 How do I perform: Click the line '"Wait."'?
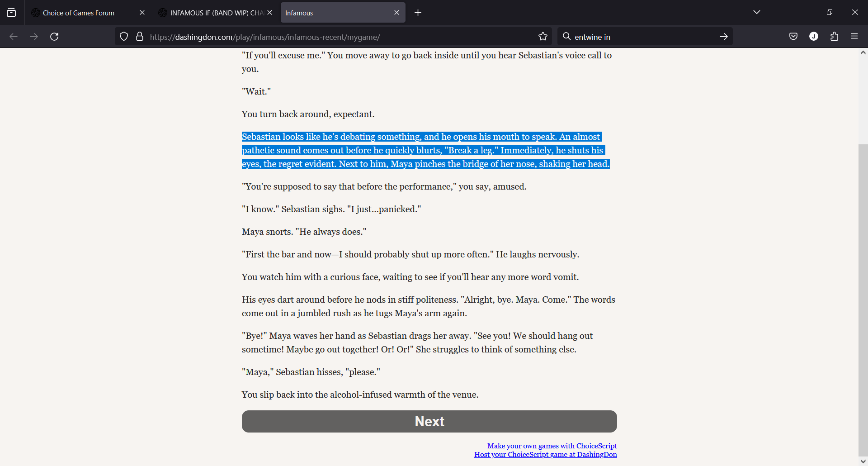click(256, 91)
